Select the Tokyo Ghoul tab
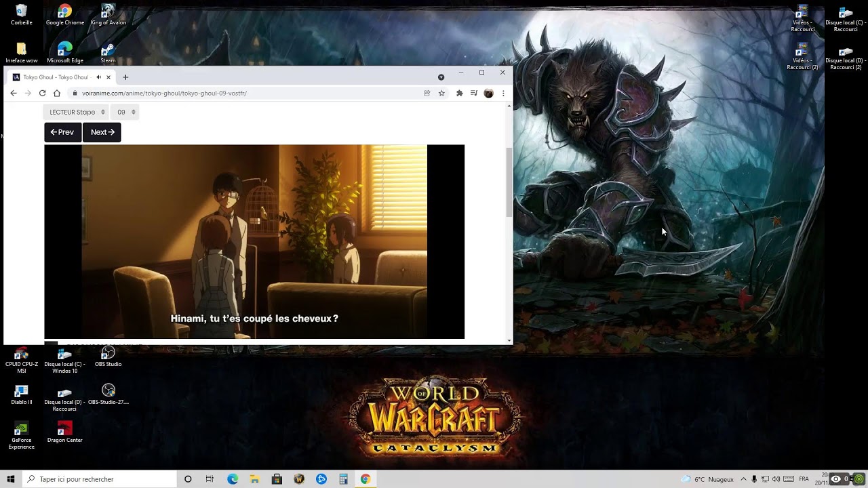Screen dimensions: 868x488 point(62,77)
